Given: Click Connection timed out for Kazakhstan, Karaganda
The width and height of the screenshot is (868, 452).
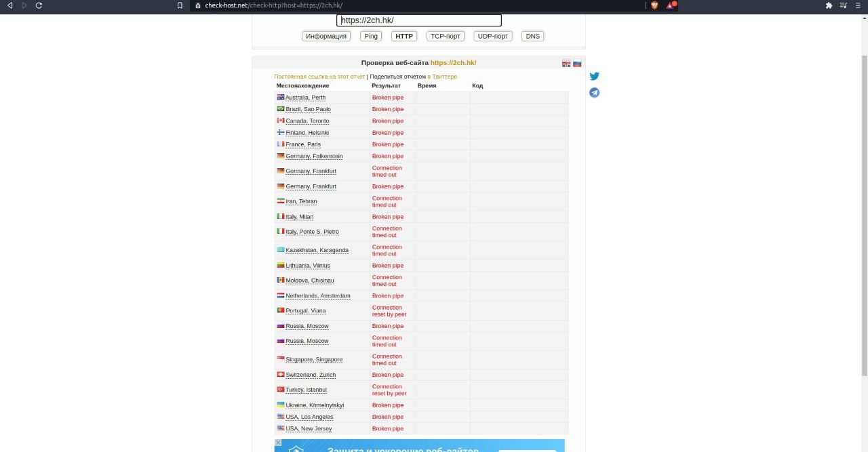Looking at the screenshot, I should coord(387,250).
